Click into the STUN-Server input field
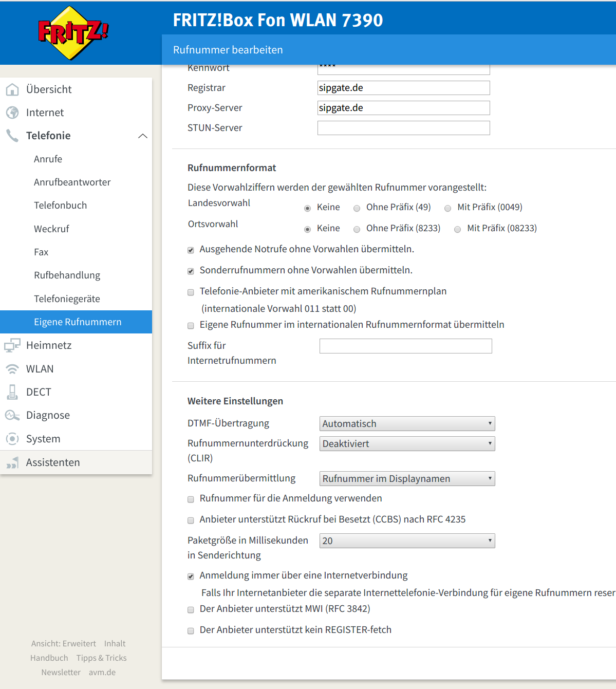Viewport: 616px width, 689px height. (404, 128)
